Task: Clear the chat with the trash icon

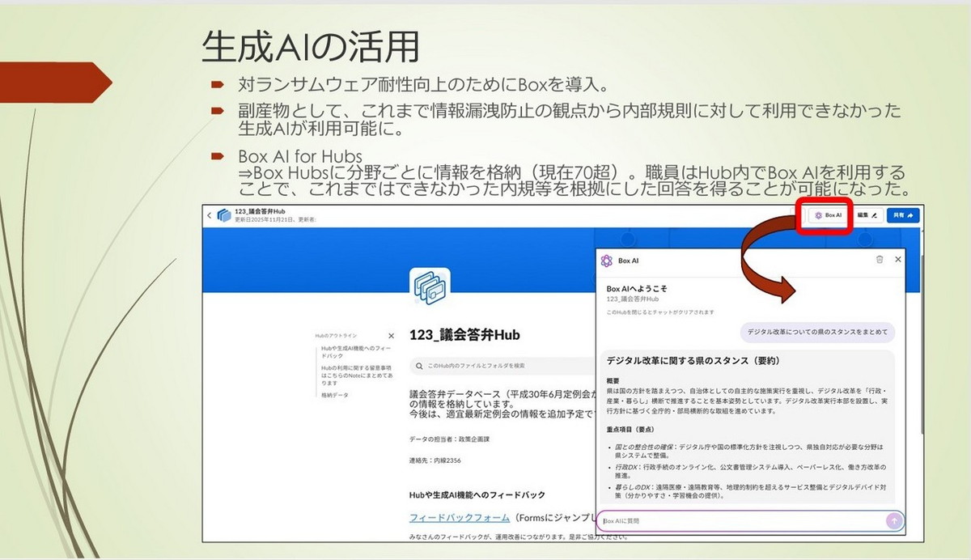Action: pyautogui.click(x=880, y=260)
